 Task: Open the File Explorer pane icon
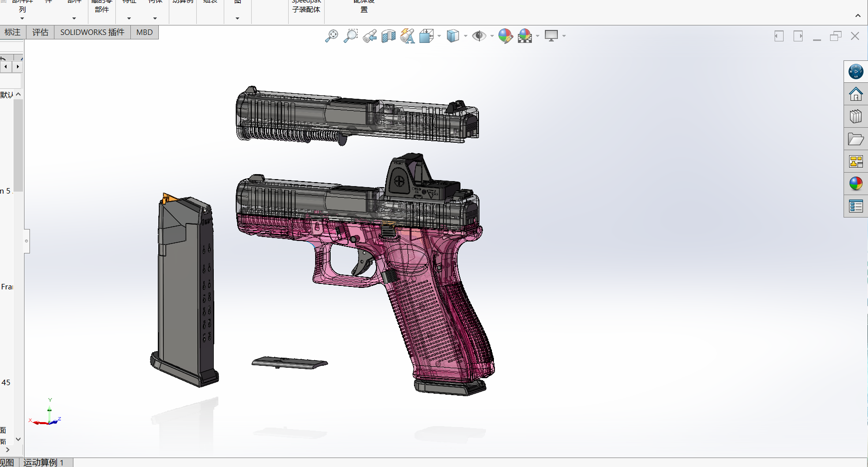(856, 139)
